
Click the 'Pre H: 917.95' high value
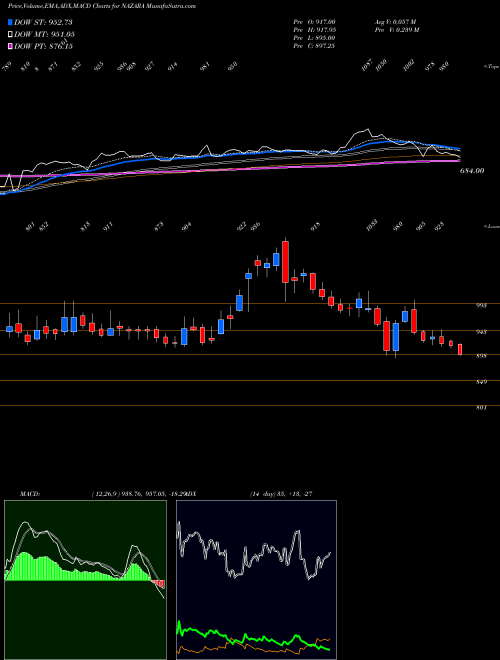pos(314,30)
